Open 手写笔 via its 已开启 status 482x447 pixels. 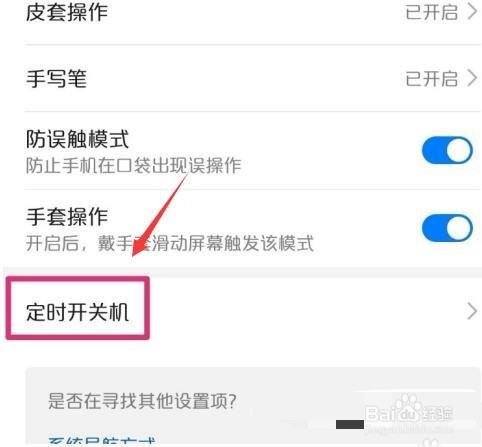pos(431,79)
